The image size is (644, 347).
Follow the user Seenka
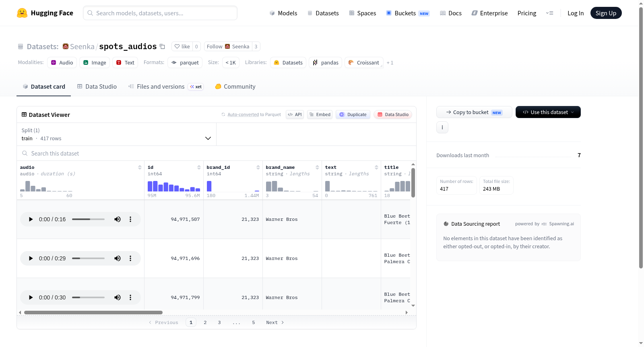click(228, 46)
